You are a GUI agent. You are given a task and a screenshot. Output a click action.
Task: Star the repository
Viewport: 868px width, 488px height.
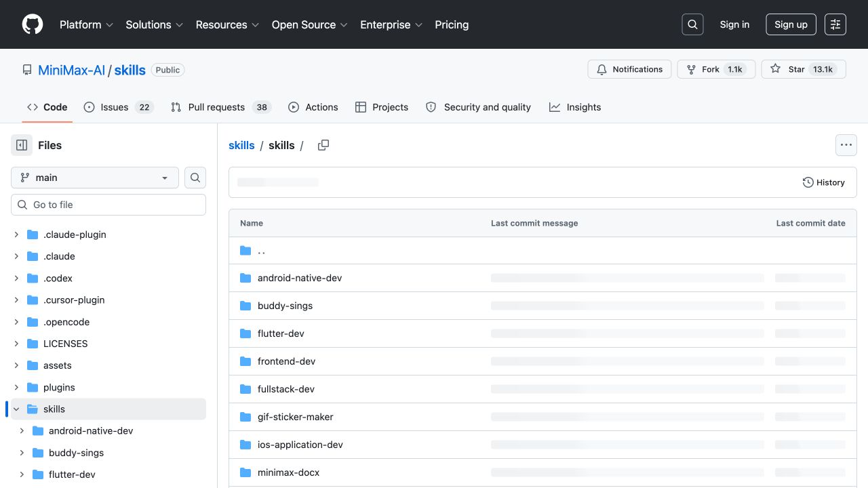pos(804,69)
